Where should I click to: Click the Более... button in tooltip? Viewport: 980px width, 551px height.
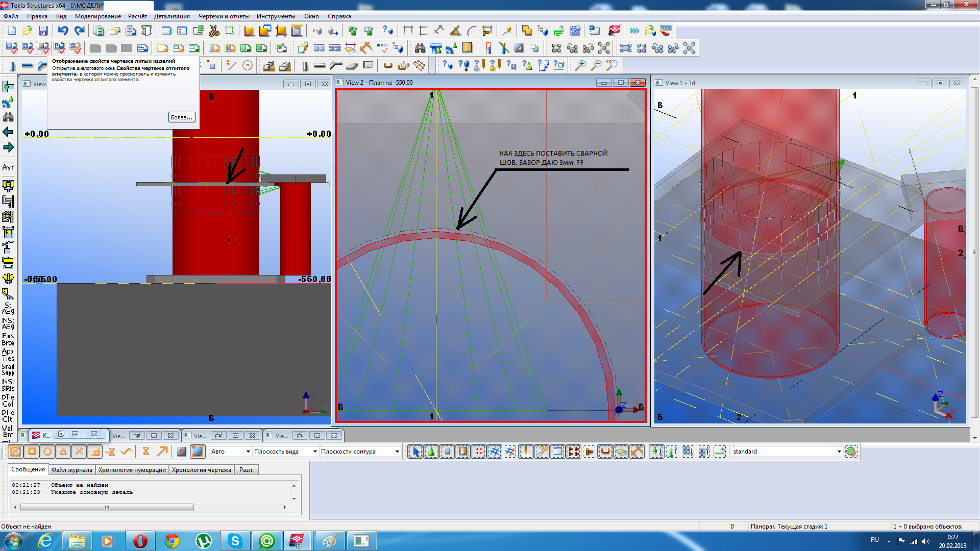click(x=181, y=117)
